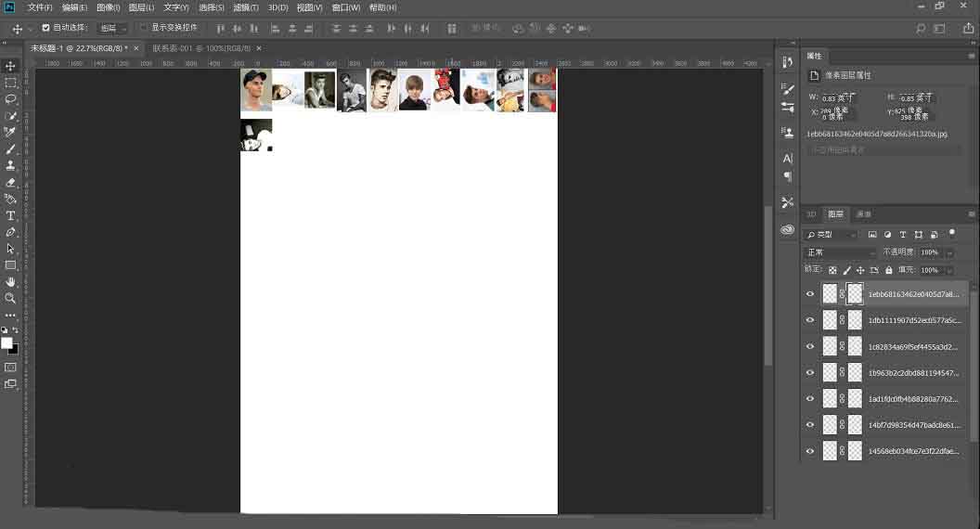Hide the layer 1db1111907d52ecd577a5c...
The image size is (980, 529).
pos(810,320)
